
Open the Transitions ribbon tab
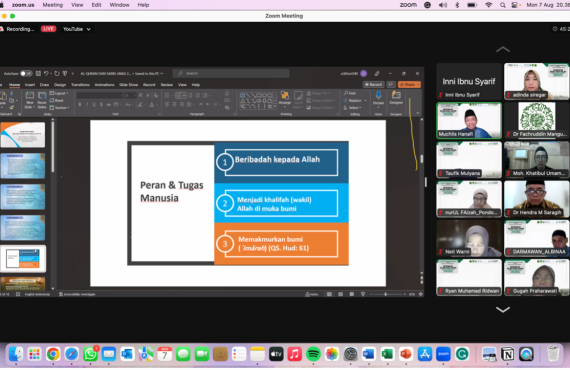point(80,85)
